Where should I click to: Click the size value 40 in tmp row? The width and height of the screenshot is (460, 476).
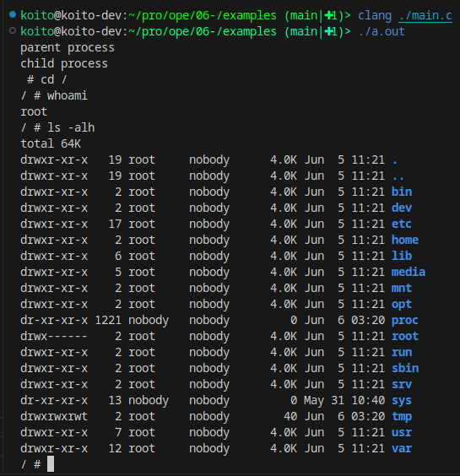(x=290, y=417)
